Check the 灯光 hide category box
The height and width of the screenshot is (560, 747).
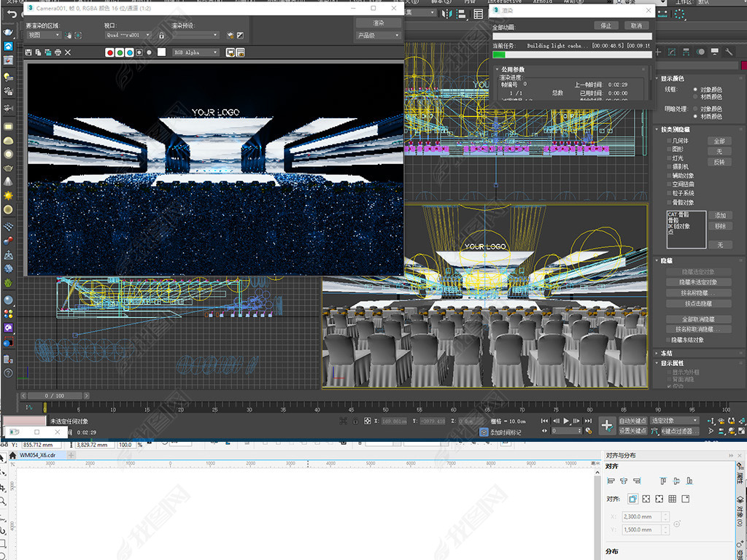pyautogui.click(x=669, y=158)
